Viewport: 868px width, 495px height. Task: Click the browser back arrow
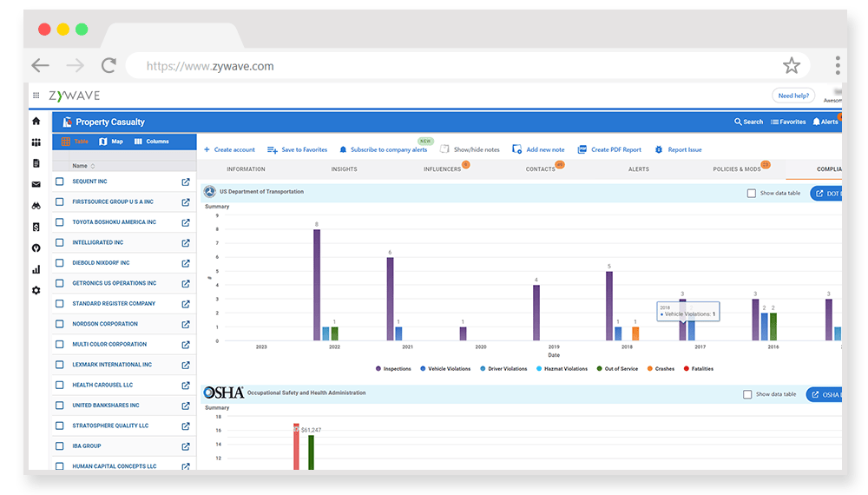coord(40,66)
